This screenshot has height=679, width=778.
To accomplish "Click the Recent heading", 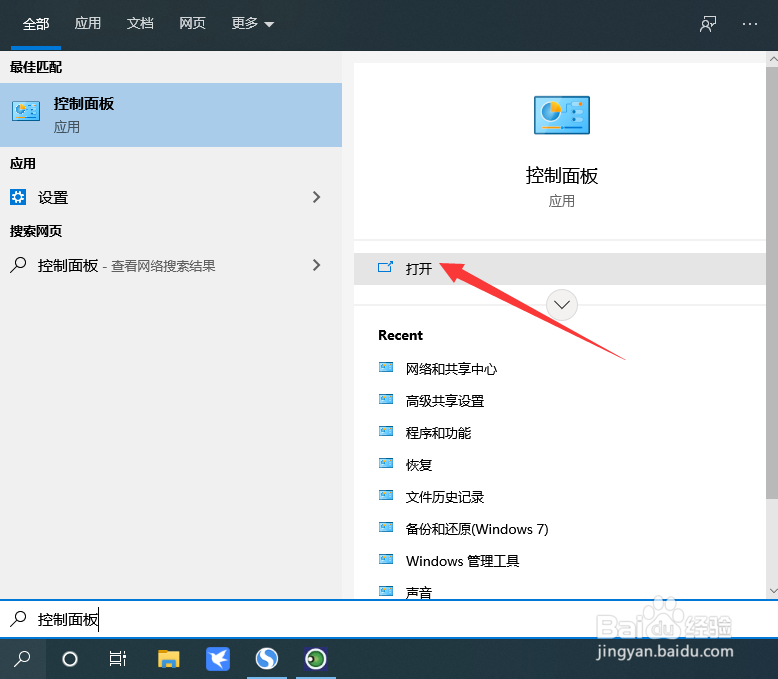I will pyautogui.click(x=400, y=336).
